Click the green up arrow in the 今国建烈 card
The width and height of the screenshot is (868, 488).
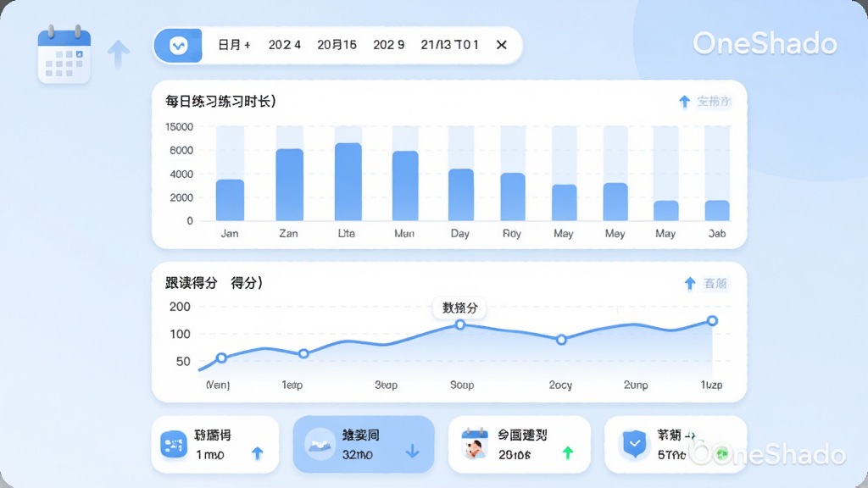pyautogui.click(x=567, y=453)
